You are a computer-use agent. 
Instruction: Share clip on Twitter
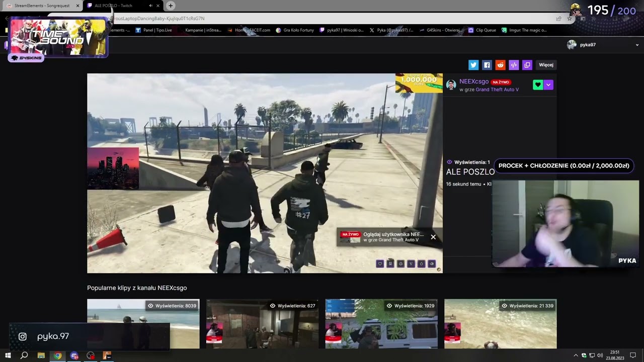tap(473, 65)
